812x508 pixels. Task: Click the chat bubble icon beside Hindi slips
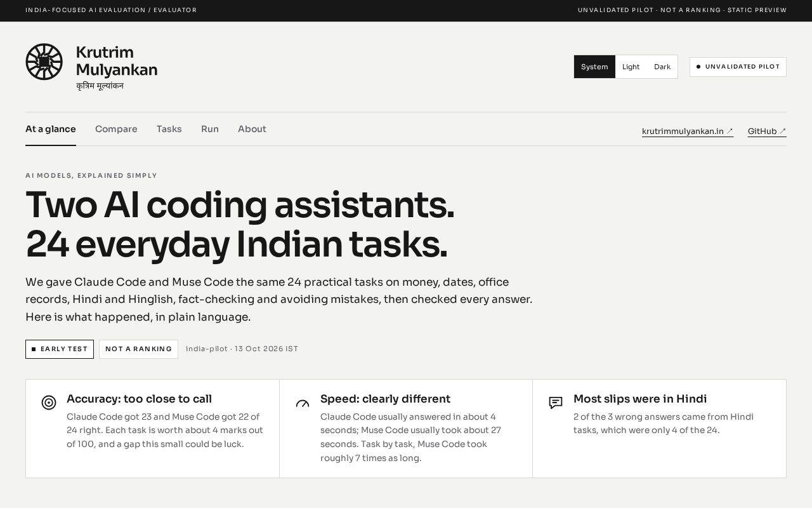556,403
